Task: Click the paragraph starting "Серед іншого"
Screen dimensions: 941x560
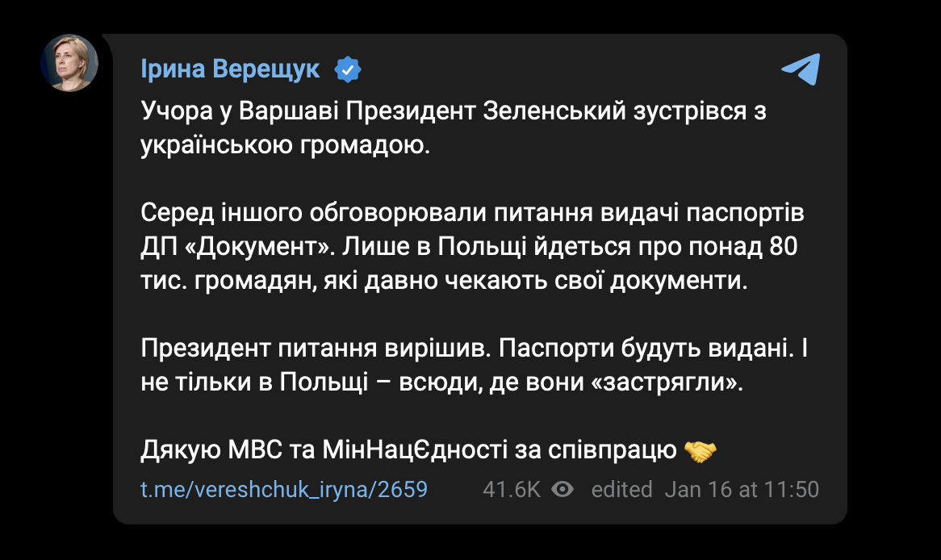Action: point(472,247)
